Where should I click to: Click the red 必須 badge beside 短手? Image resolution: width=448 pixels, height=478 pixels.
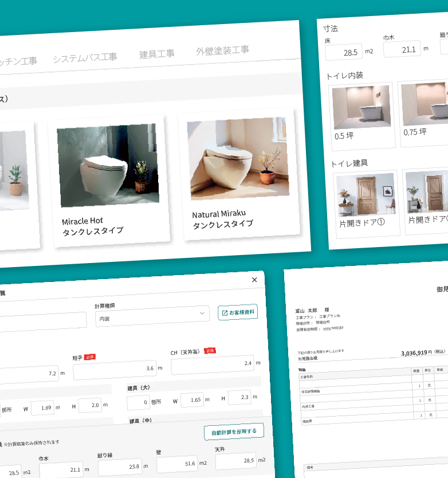[90, 356]
